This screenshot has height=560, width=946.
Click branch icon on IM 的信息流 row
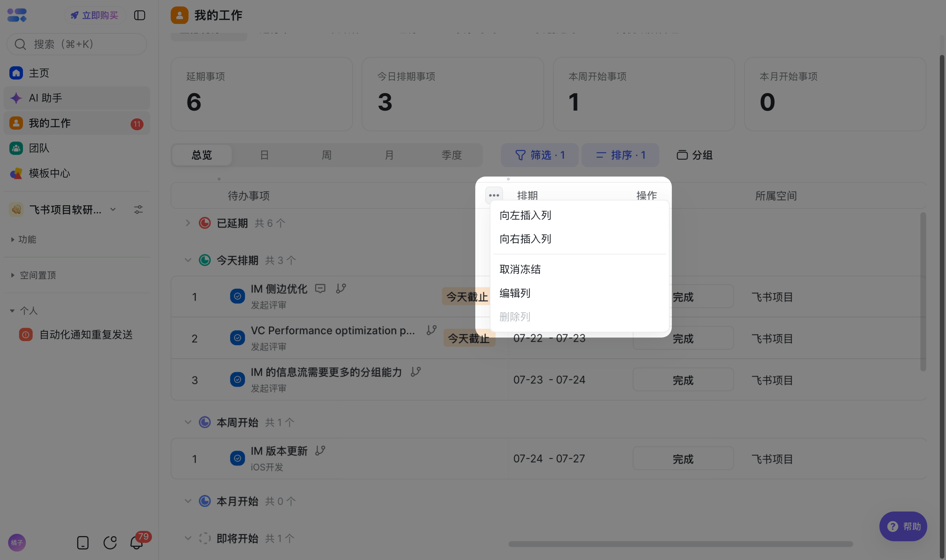(416, 372)
